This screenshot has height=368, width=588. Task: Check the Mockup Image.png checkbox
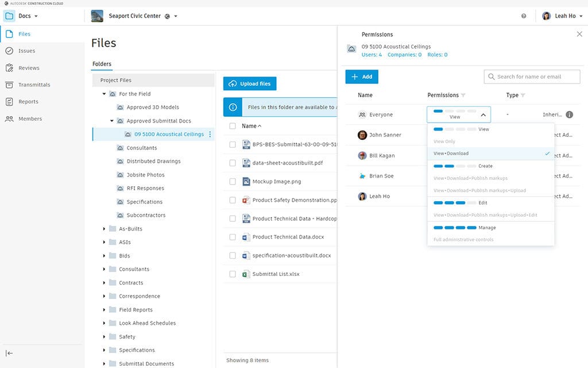(x=233, y=181)
